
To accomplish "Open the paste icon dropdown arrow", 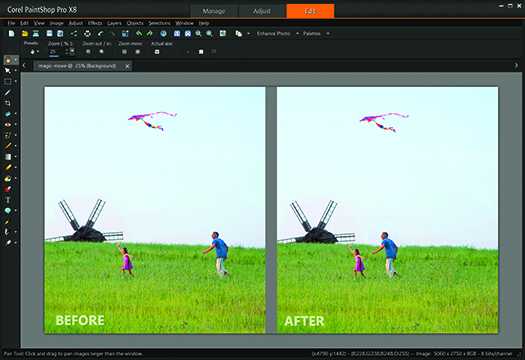I will [x=248, y=33].
